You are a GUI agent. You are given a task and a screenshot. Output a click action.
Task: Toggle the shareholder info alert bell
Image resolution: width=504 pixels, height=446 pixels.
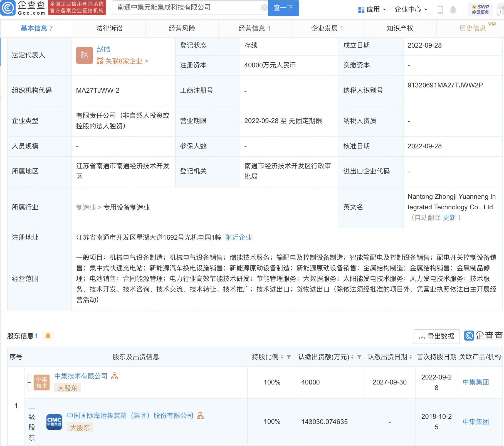point(48,336)
